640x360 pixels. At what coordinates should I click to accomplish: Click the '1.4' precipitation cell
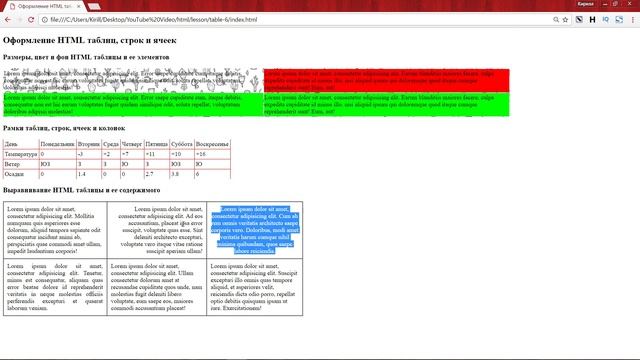point(89,174)
